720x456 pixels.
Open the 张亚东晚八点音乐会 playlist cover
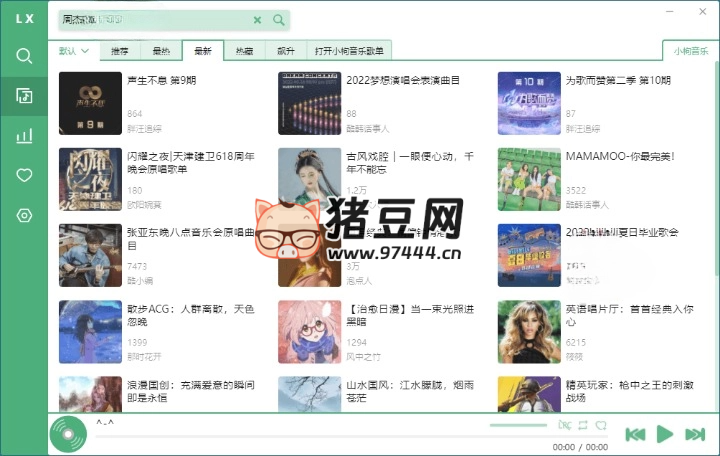(x=90, y=255)
